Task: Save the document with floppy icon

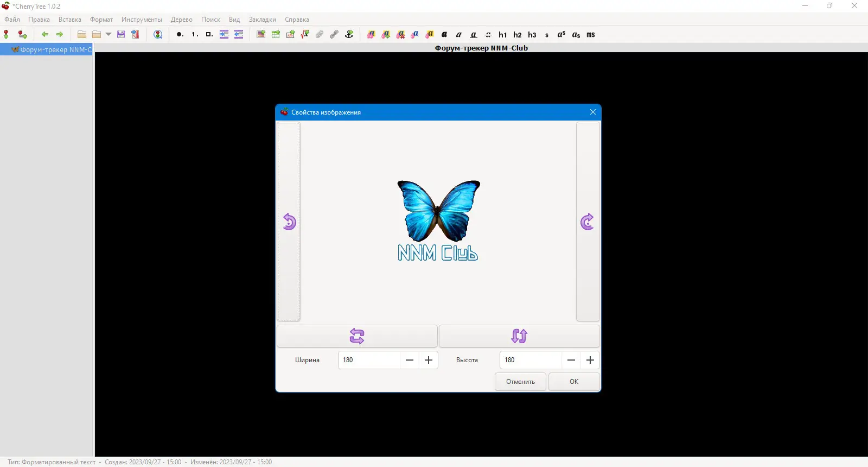Action: [x=121, y=34]
